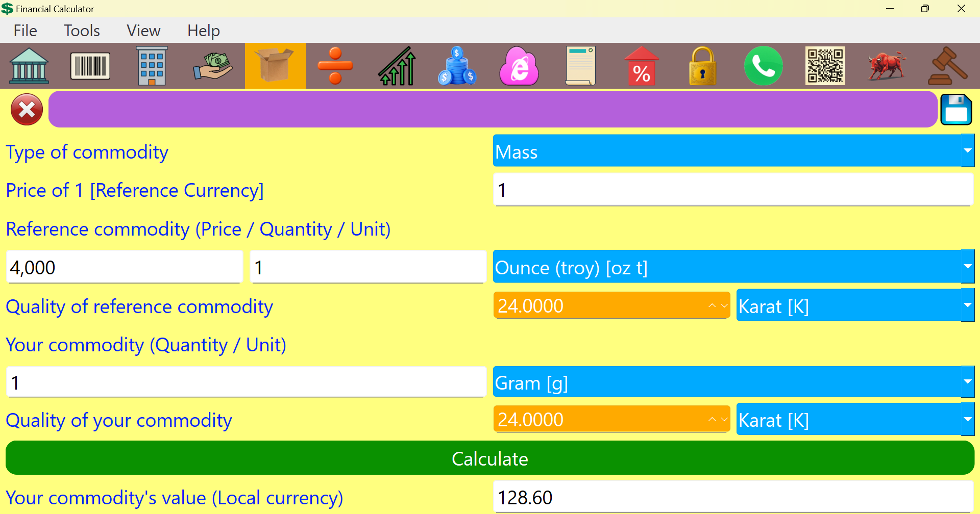980x514 pixels.
Task: Click the red X clear button
Action: point(27,110)
